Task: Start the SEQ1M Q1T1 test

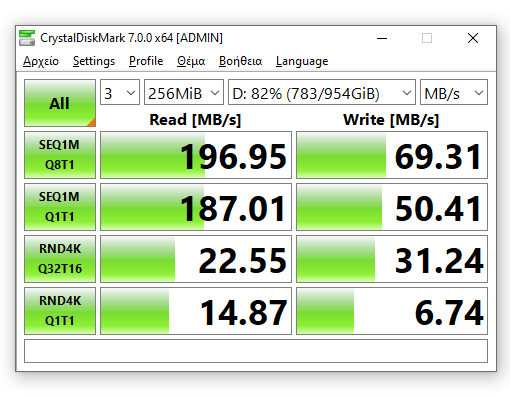Action: (x=60, y=207)
